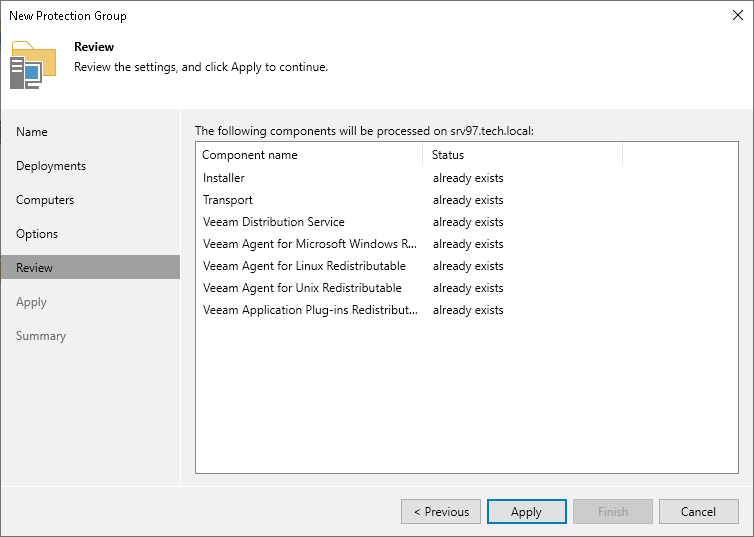This screenshot has height=537, width=754.
Task: Click the disabled Finish button
Action: pyautogui.click(x=613, y=512)
